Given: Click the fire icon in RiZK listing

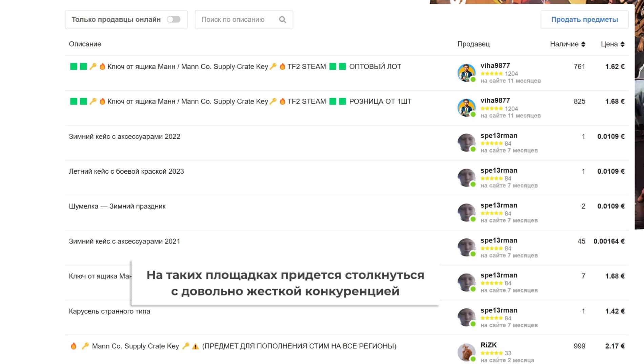Looking at the screenshot, I should [74, 346].
